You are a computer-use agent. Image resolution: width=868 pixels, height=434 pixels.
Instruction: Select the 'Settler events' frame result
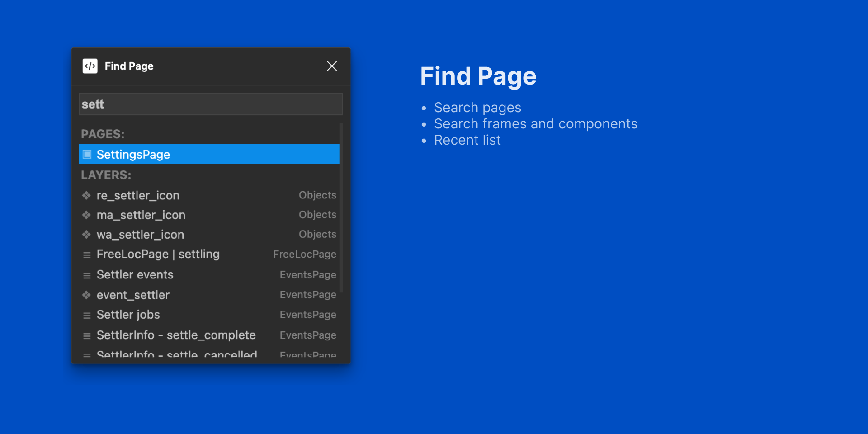pos(209,274)
